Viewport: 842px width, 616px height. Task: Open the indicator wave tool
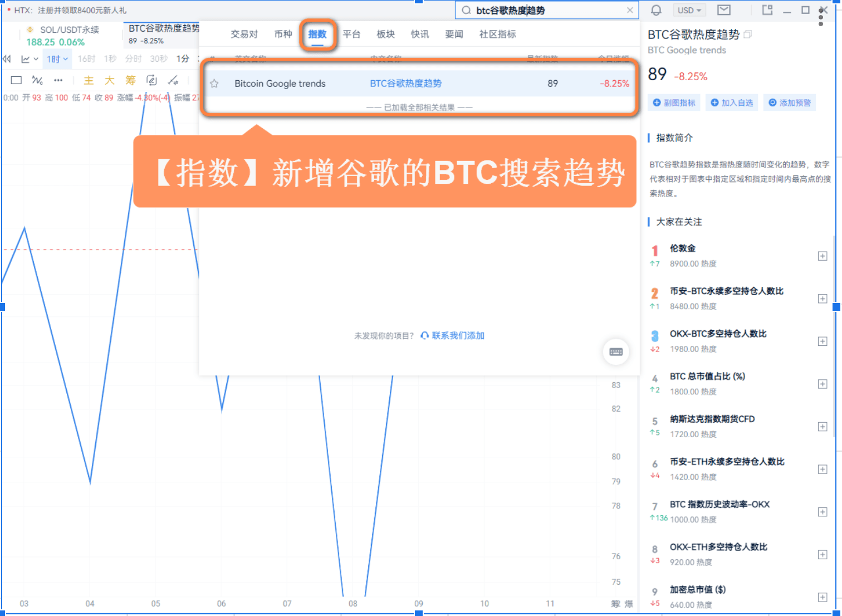tap(37, 80)
